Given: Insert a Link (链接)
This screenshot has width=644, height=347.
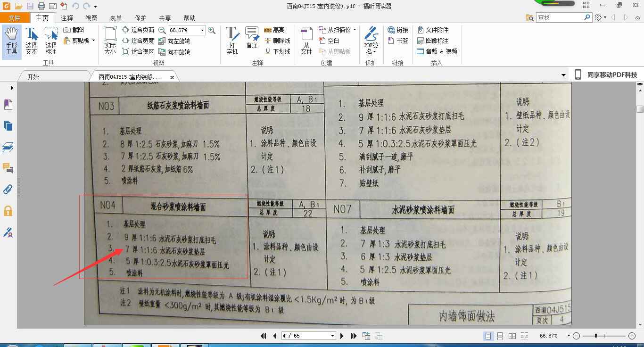Looking at the screenshot, I should click(398, 30).
